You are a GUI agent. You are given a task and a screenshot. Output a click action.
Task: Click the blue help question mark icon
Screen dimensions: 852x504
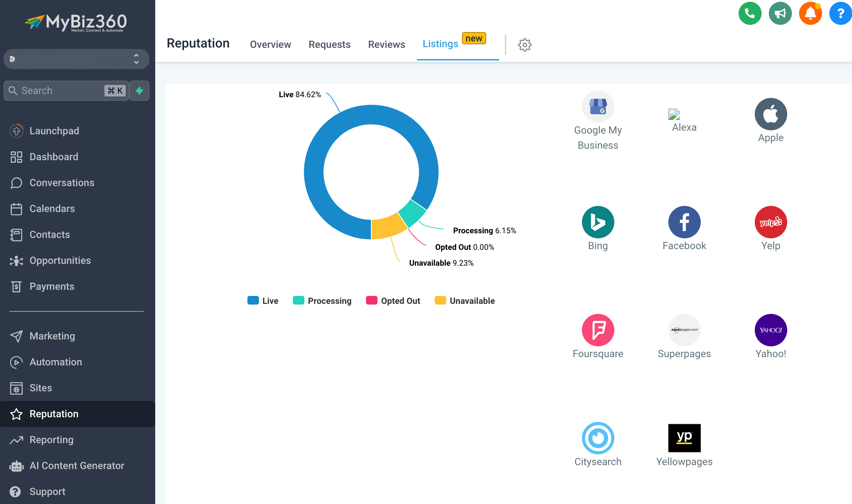point(840,14)
